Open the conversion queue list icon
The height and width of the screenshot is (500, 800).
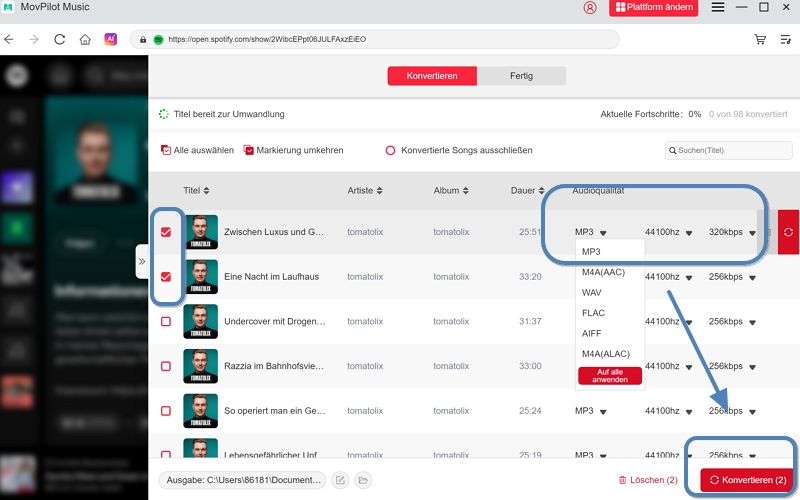786,39
